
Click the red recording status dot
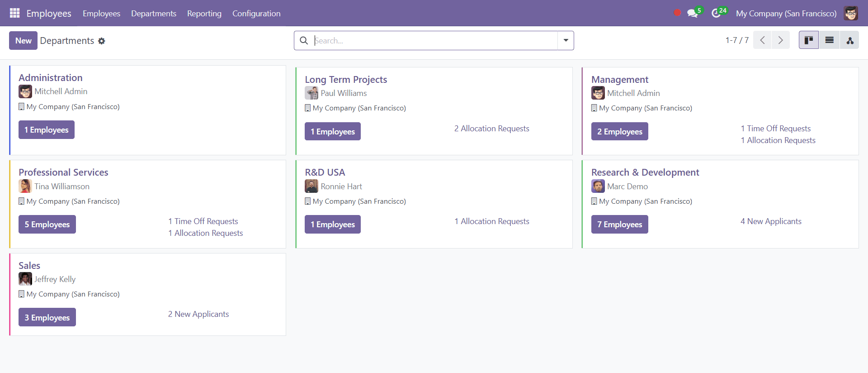click(677, 13)
